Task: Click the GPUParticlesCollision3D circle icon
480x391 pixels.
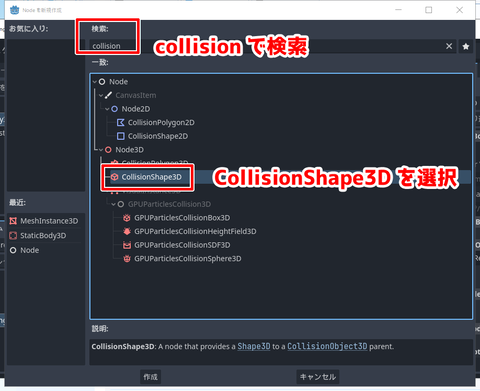Action: point(121,204)
